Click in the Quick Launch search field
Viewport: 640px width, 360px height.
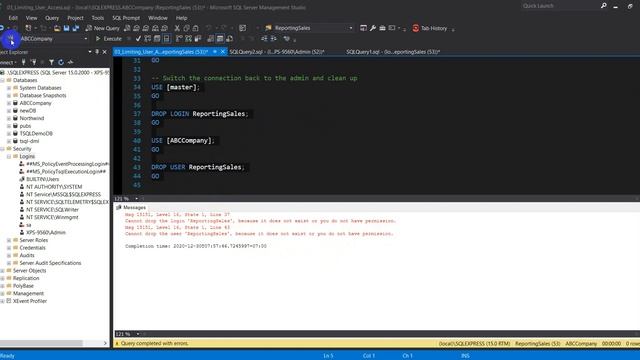pyautogui.click(x=560, y=6)
